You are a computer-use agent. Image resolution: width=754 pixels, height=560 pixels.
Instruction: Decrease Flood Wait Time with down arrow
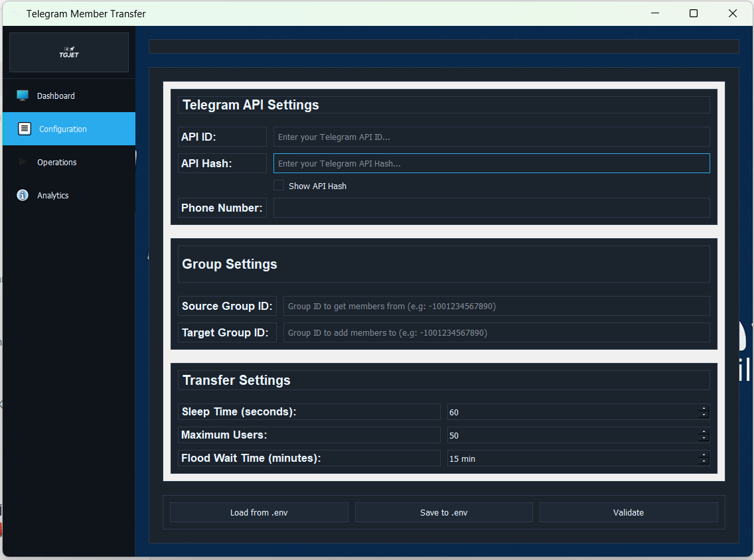704,462
